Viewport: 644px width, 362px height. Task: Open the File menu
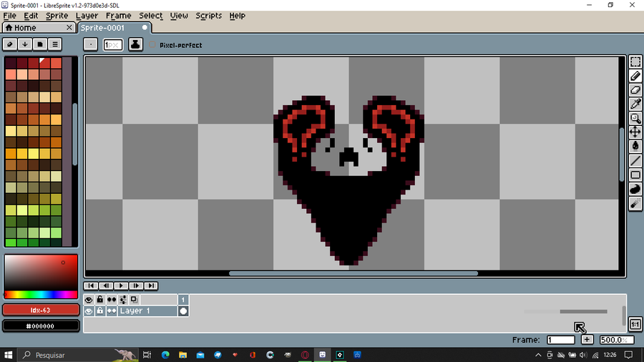pyautogui.click(x=9, y=16)
